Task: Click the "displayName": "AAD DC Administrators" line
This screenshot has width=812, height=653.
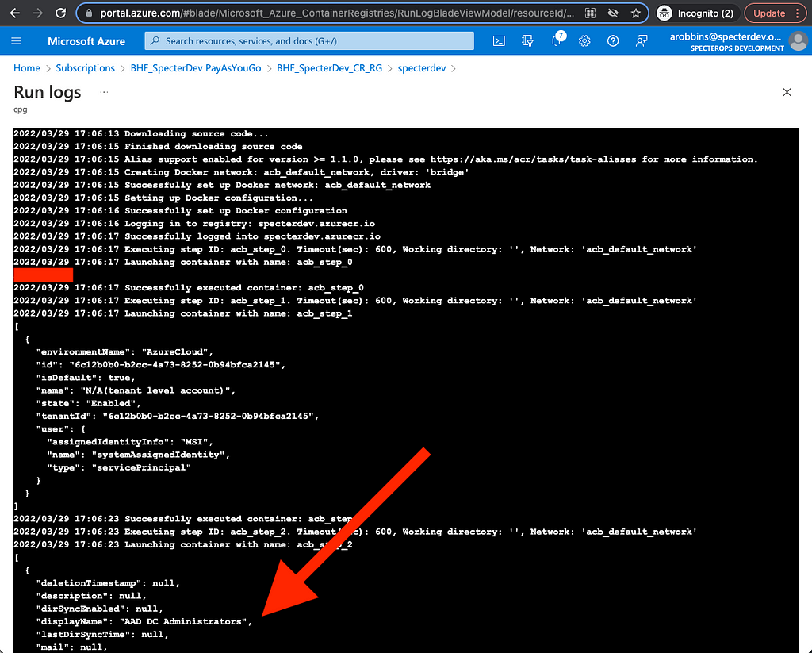Action: pos(144,621)
